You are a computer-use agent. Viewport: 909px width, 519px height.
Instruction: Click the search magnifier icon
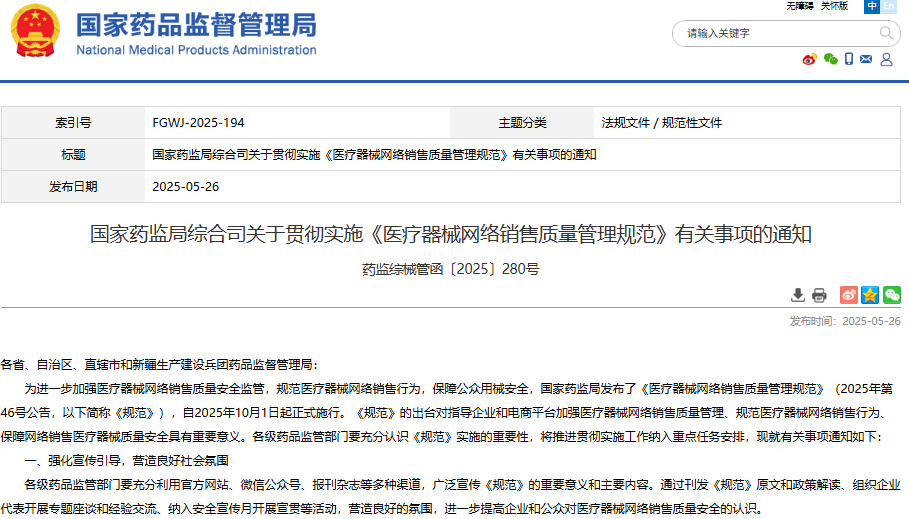(886, 33)
